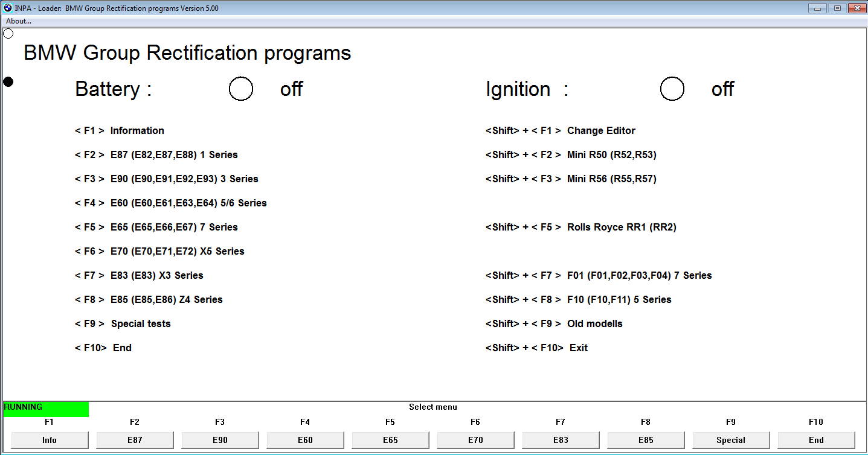Select 'E60 (E60,E61,E63,E64) 5/6 Series' line

171,203
